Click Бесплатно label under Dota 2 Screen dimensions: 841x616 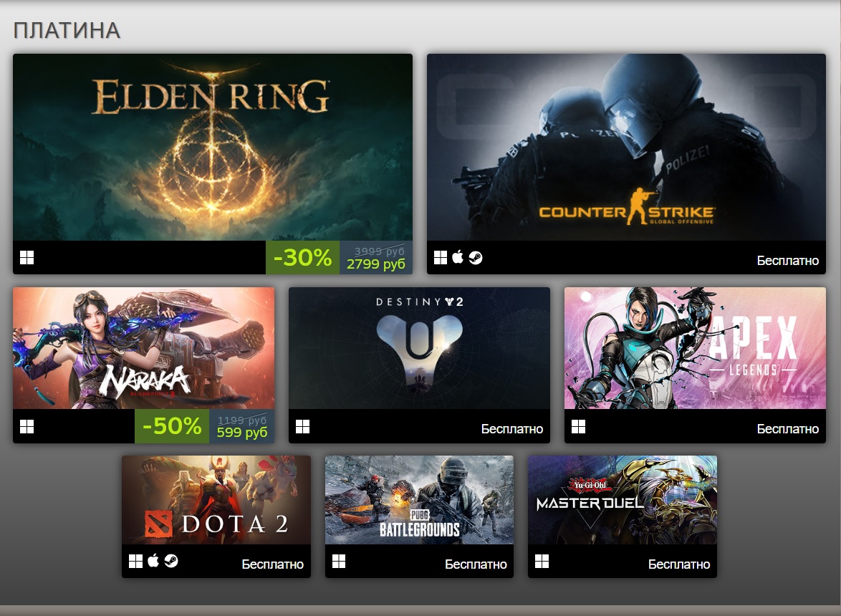[272, 564]
